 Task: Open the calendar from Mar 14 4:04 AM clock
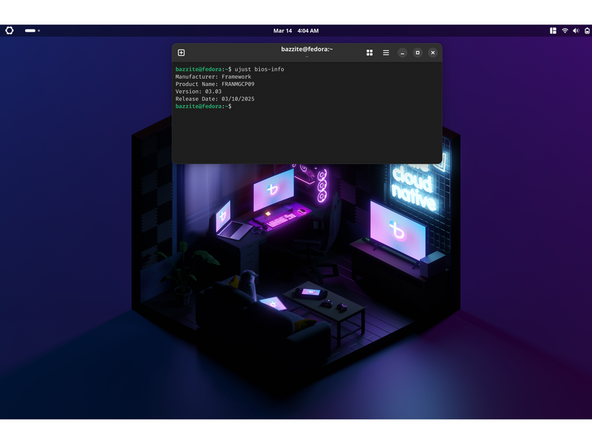(x=296, y=31)
